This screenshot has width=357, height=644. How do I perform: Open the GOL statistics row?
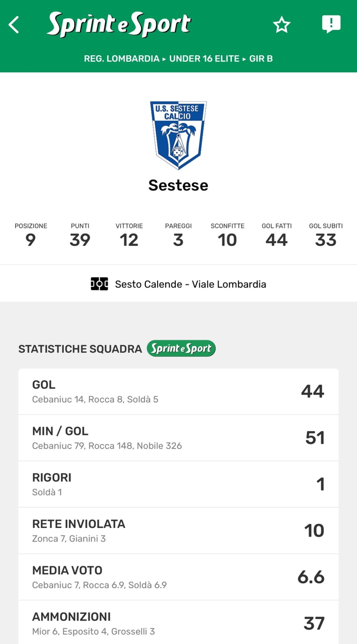pos(178,391)
